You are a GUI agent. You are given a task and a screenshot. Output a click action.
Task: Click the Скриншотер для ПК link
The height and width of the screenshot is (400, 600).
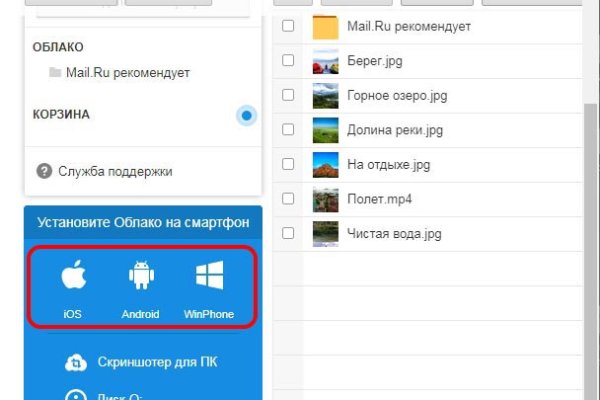pyautogui.click(x=157, y=362)
